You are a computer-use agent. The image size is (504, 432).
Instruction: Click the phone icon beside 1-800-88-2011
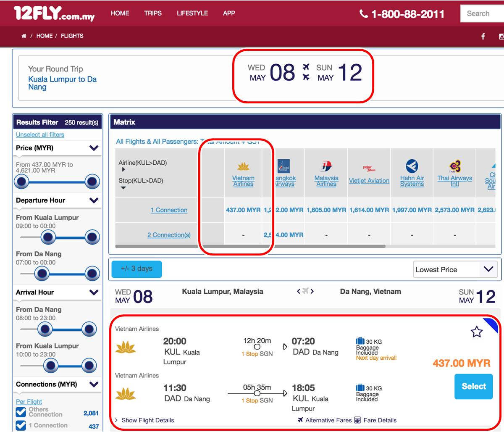364,14
